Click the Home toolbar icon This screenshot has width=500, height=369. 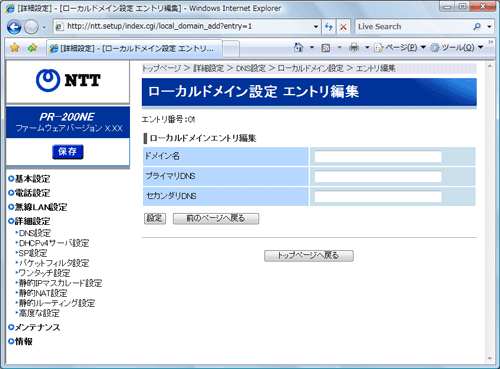tap(298, 48)
